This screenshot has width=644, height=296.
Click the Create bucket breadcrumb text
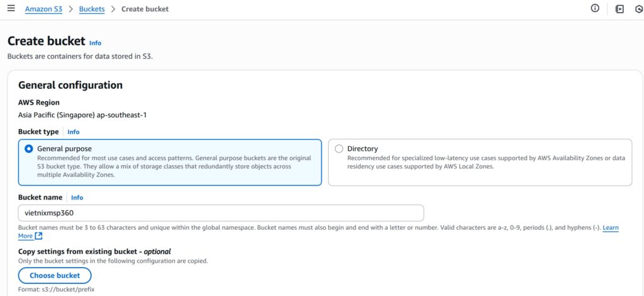point(145,9)
